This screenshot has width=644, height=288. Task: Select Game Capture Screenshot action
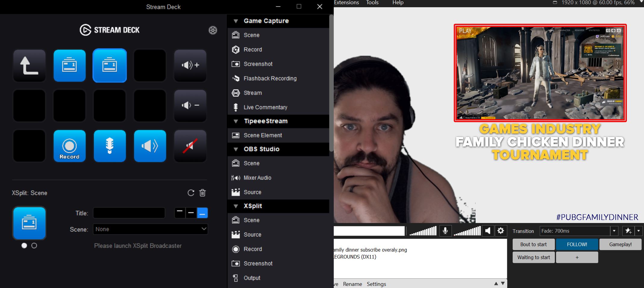(278, 64)
